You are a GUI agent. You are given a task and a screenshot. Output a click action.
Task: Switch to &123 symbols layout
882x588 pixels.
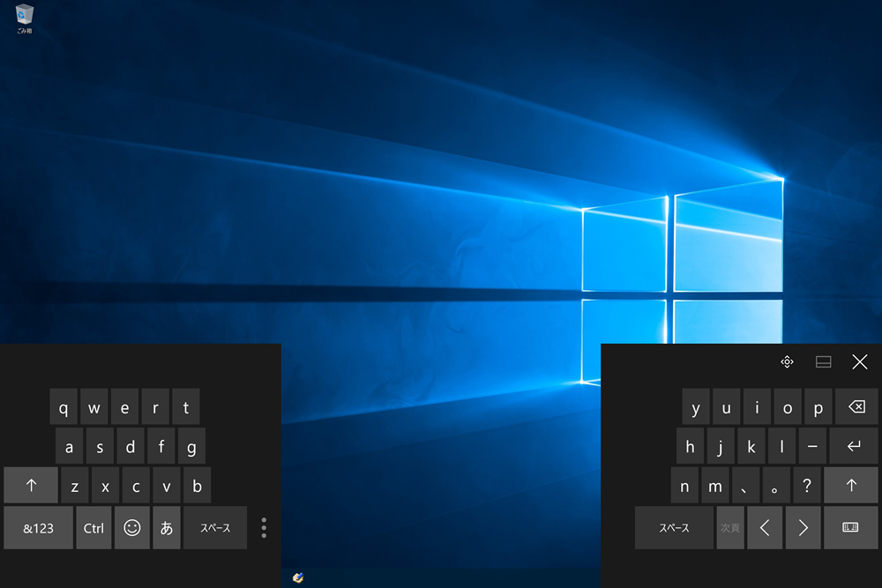click(38, 528)
